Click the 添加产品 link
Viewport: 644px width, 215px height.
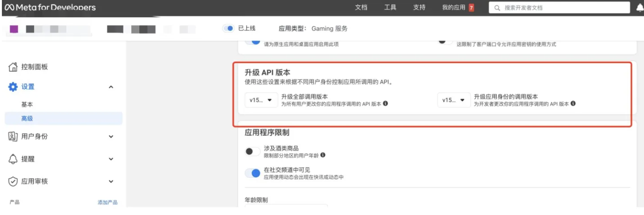point(107,202)
